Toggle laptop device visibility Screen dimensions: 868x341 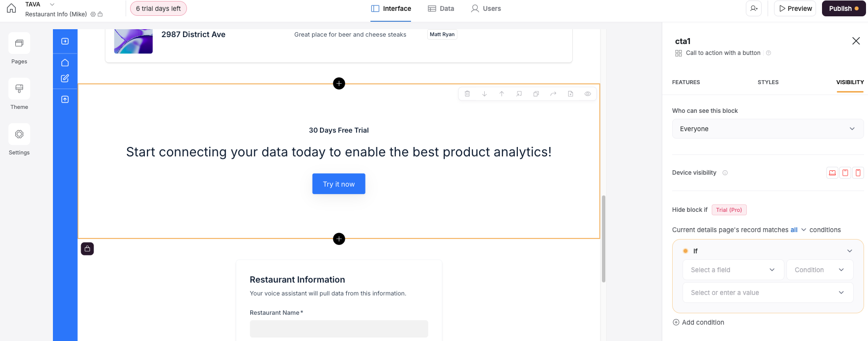pos(832,173)
